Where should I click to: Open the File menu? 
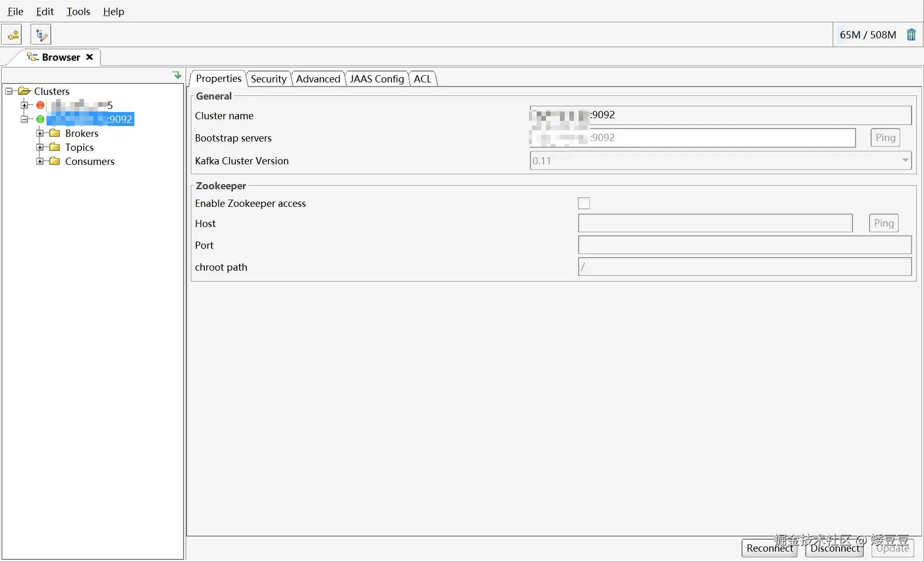coord(16,11)
